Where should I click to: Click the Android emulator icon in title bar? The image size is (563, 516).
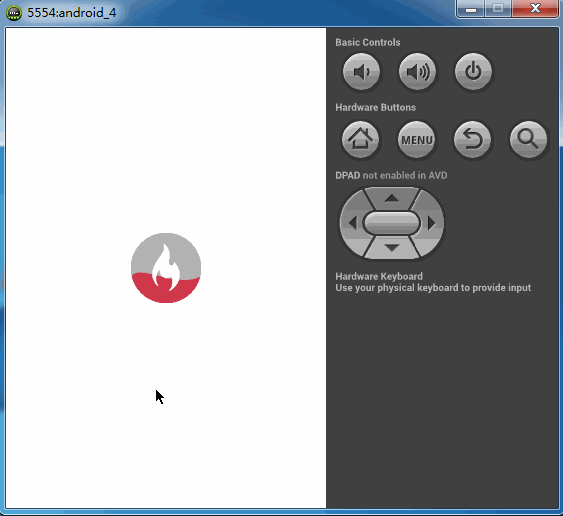click(14, 13)
